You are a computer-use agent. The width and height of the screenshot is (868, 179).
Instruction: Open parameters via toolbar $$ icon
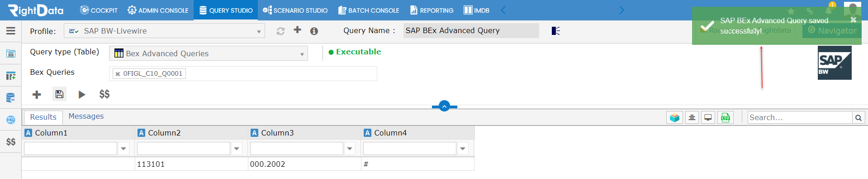(x=104, y=94)
